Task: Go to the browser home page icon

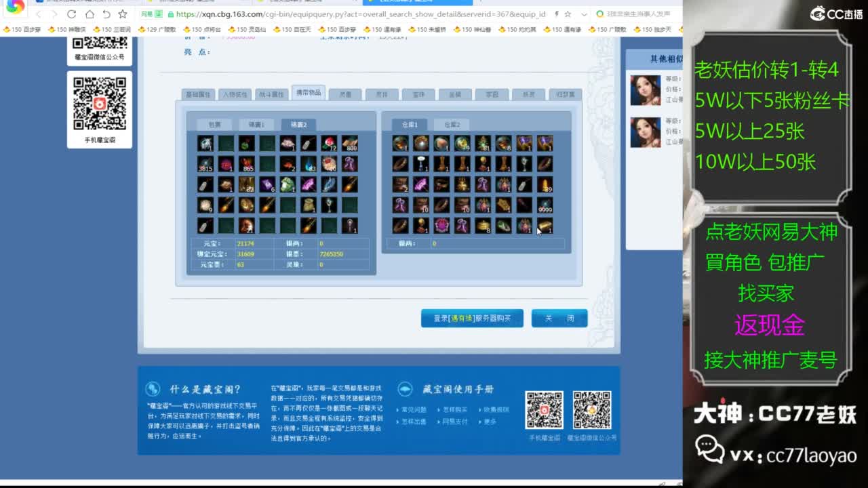Action: click(89, 14)
